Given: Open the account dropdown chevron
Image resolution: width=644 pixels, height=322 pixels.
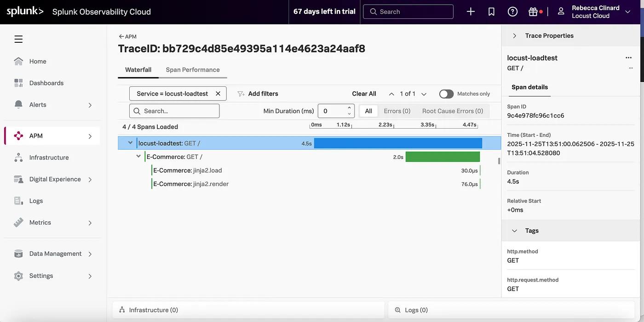Looking at the screenshot, I should [x=627, y=12].
